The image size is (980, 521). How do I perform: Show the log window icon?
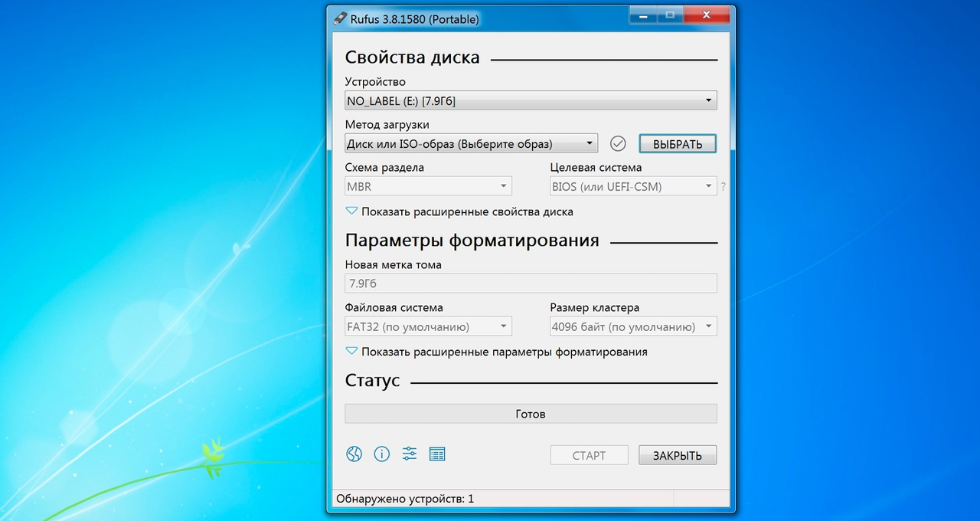(x=437, y=454)
